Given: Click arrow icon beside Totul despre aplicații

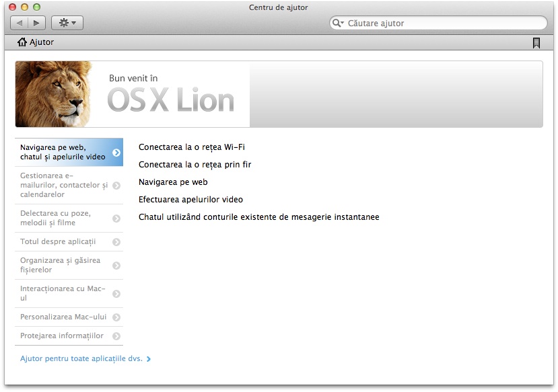Looking at the screenshot, I should coord(116,242).
